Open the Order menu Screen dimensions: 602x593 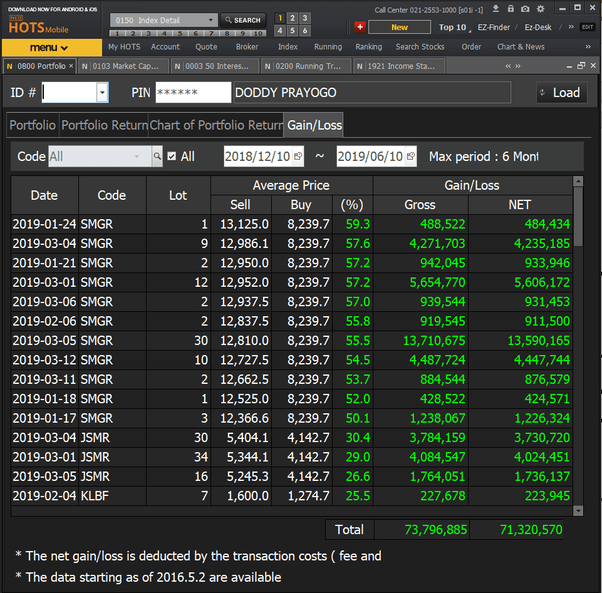(471, 47)
